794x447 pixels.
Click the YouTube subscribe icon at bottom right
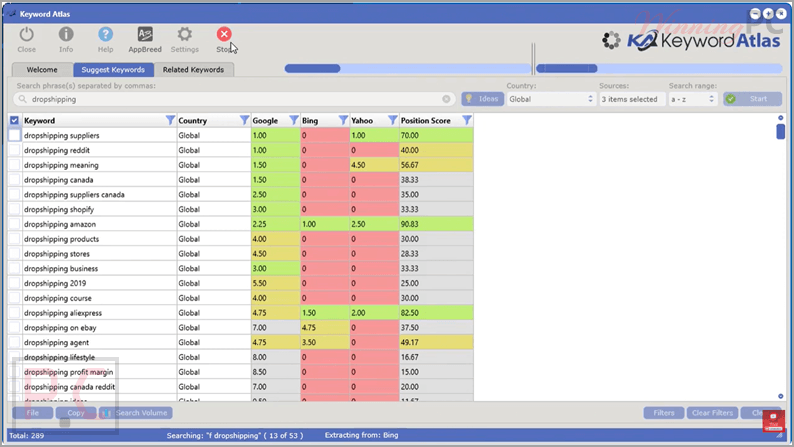tap(773, 421)
